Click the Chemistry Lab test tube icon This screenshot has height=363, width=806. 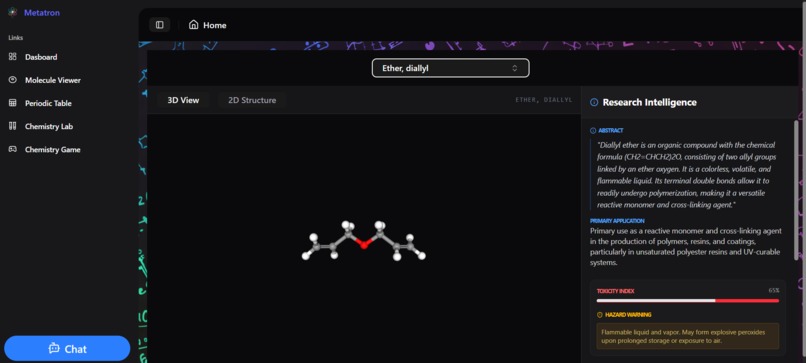tap(13, 126)
